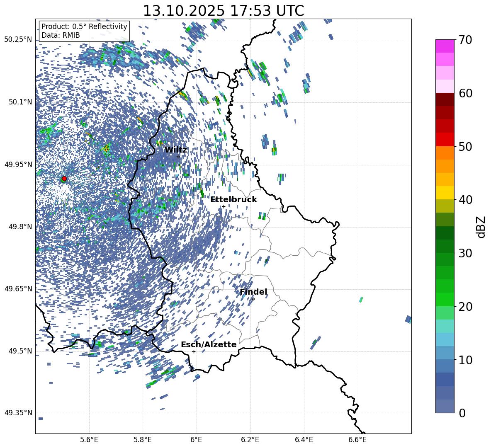Click the dBZ colorbar axis label

point(481,227)
